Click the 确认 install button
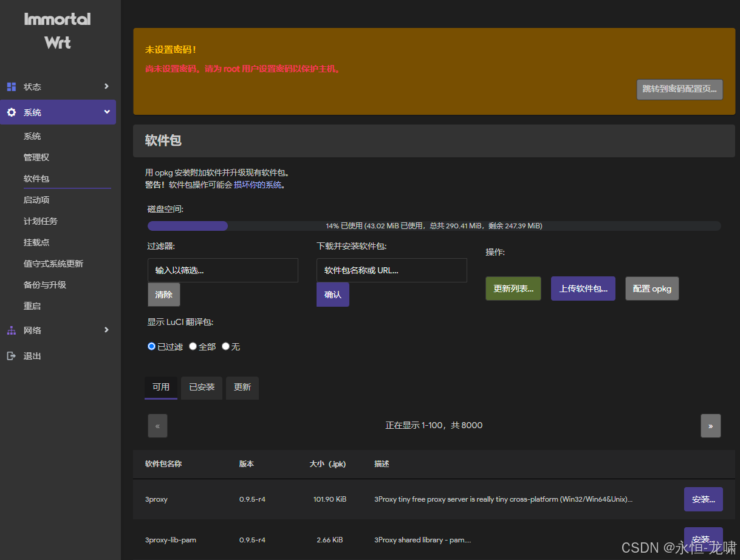The image size is (740, 560). (333, 295)
